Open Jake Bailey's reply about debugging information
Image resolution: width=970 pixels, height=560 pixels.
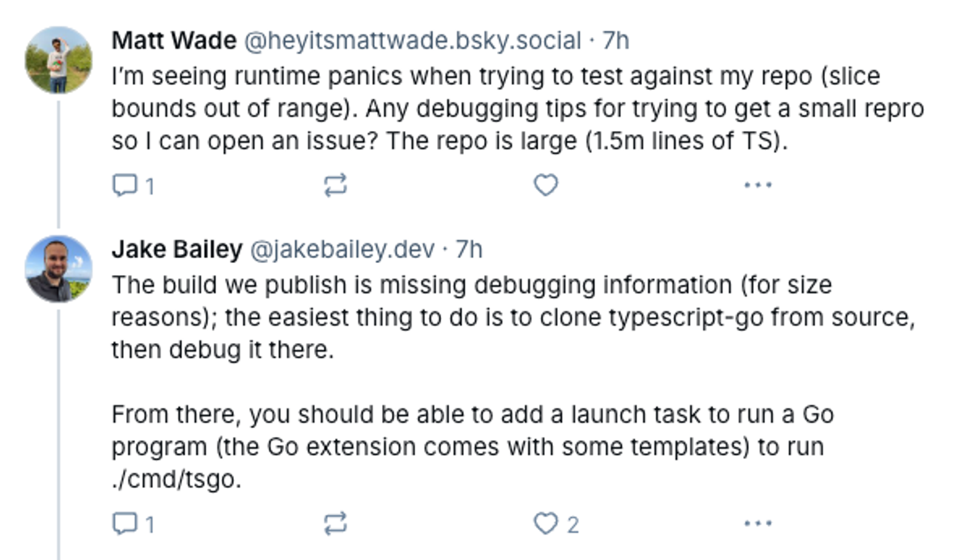pos(513,382)
